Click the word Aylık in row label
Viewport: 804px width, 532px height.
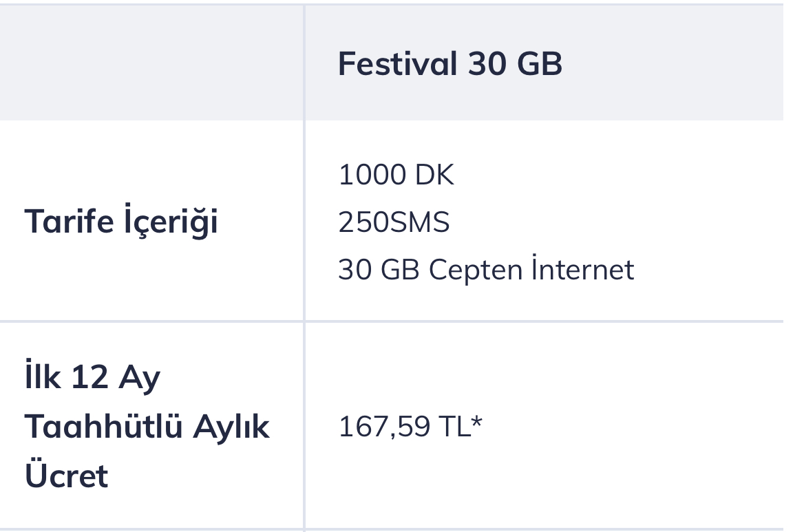click(x=231, y=427)
